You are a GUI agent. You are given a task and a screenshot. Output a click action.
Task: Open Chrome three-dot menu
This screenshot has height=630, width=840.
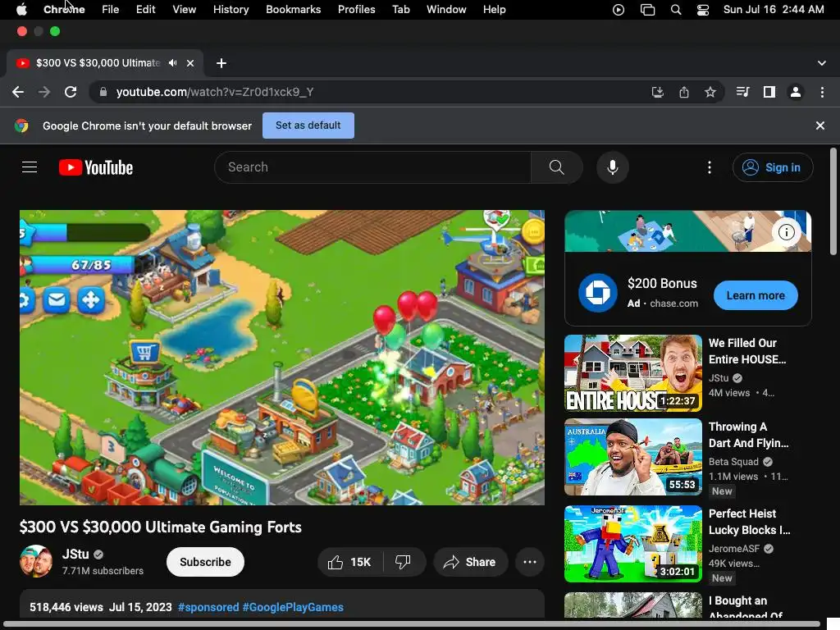coord(822,92)
